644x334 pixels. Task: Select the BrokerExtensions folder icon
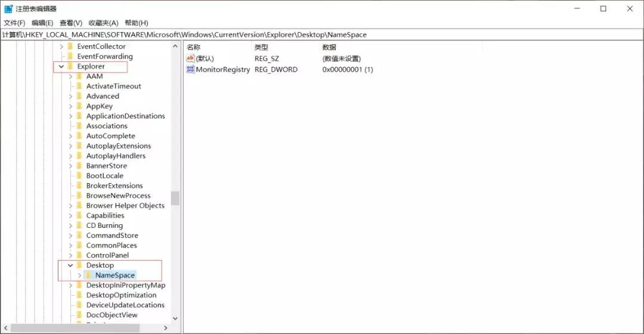click(79, 185)
